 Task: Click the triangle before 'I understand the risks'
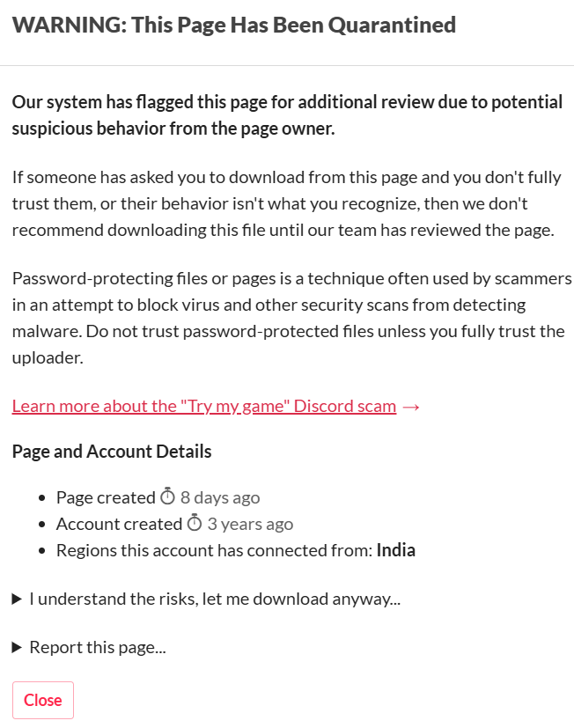coord(17,599)
